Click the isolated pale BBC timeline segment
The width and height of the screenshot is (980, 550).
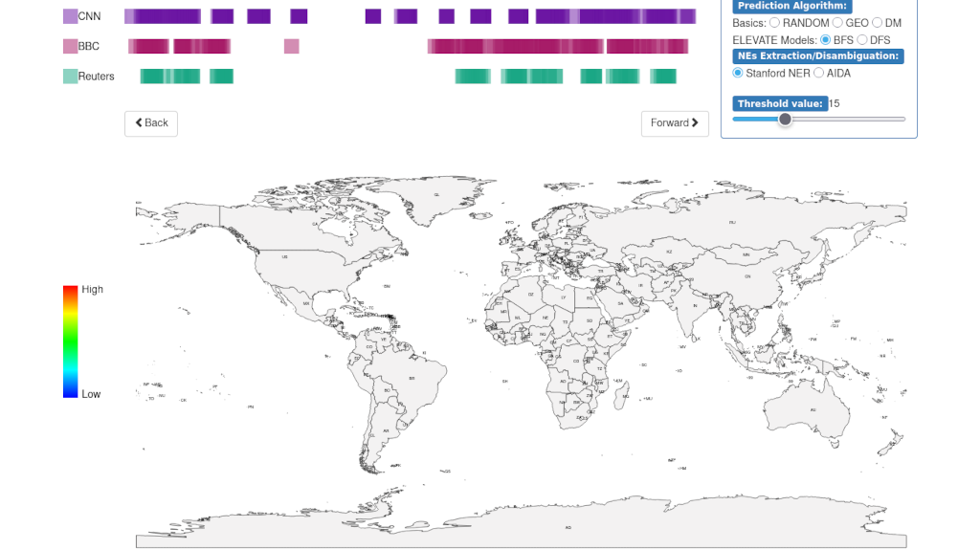(x=292, y=46)
